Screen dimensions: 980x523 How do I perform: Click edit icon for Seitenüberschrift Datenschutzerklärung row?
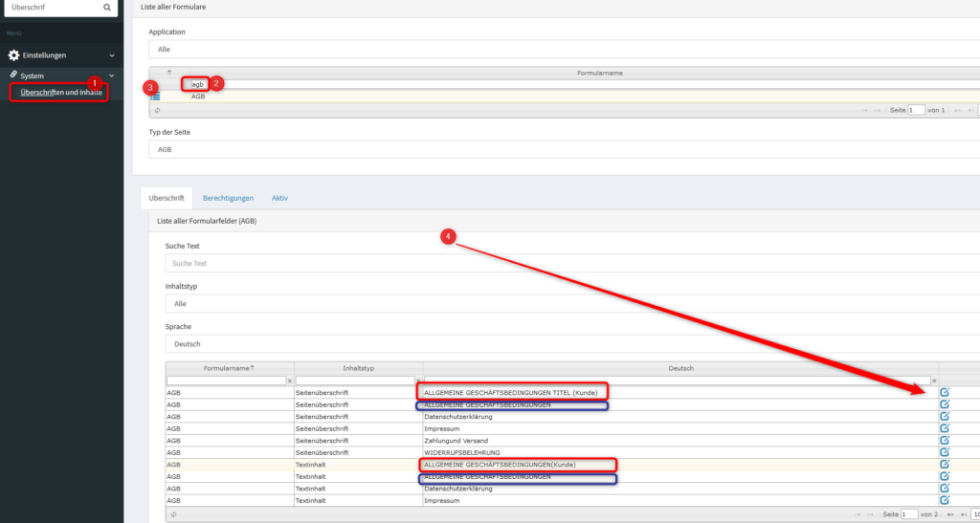[x=945, y=417]
